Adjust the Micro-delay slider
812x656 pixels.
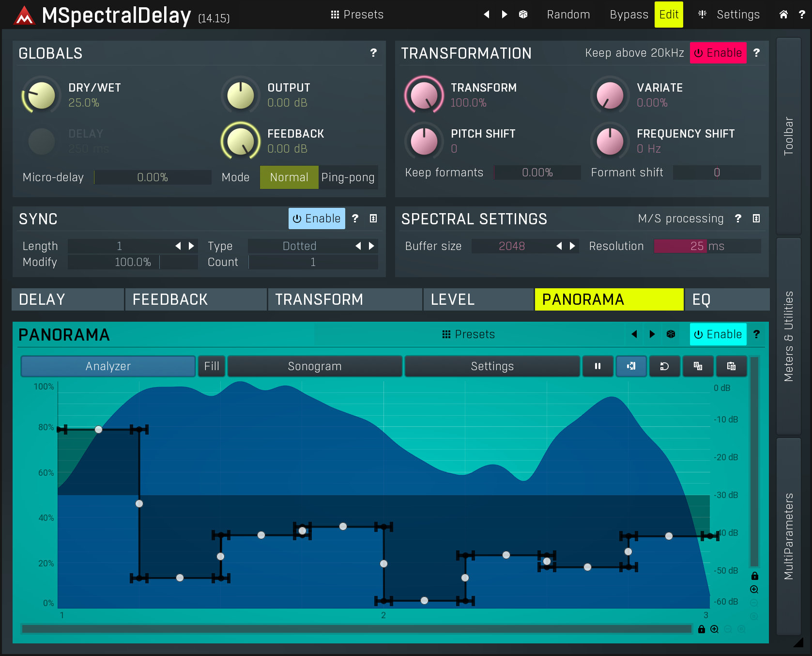coord(153,177)
